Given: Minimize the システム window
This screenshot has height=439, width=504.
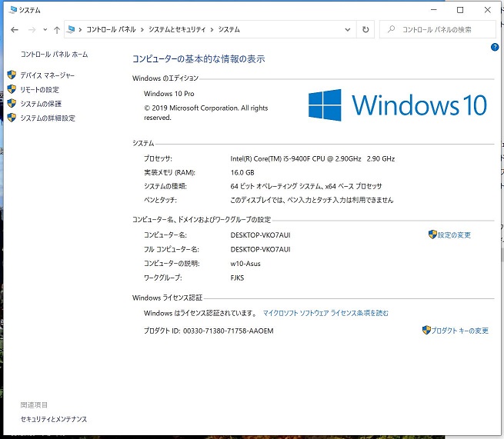Looking at the screenshot, I should pos(434,10).
